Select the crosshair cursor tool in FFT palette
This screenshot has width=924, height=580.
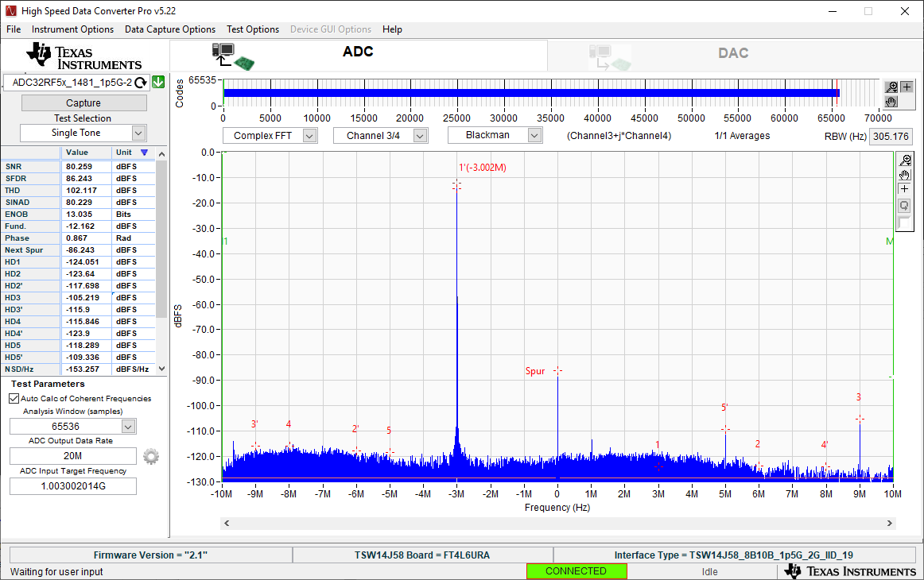904,189
